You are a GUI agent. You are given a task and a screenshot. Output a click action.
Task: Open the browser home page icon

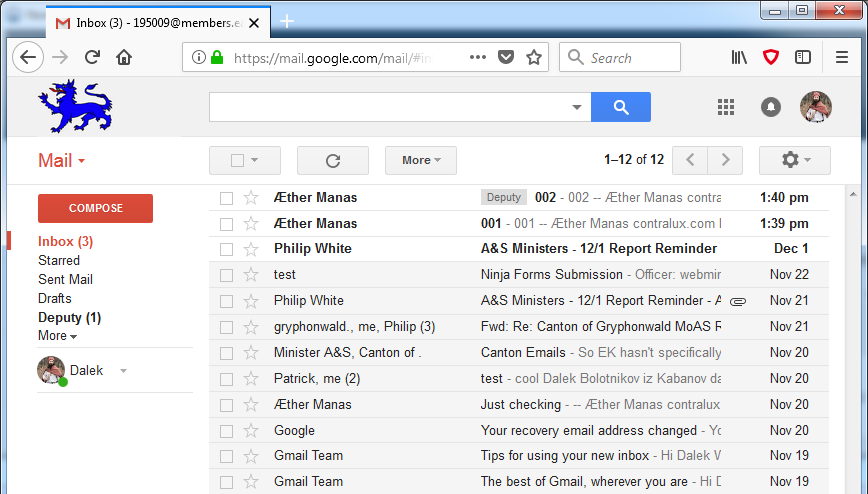124,57
